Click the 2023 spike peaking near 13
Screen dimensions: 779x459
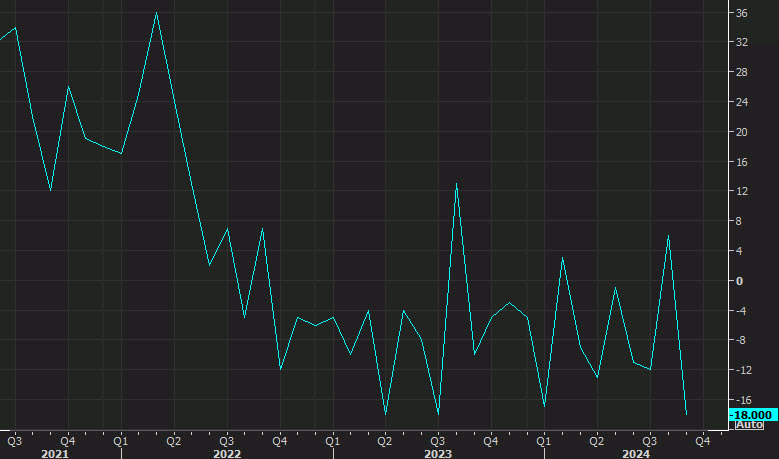coord(456,184)
